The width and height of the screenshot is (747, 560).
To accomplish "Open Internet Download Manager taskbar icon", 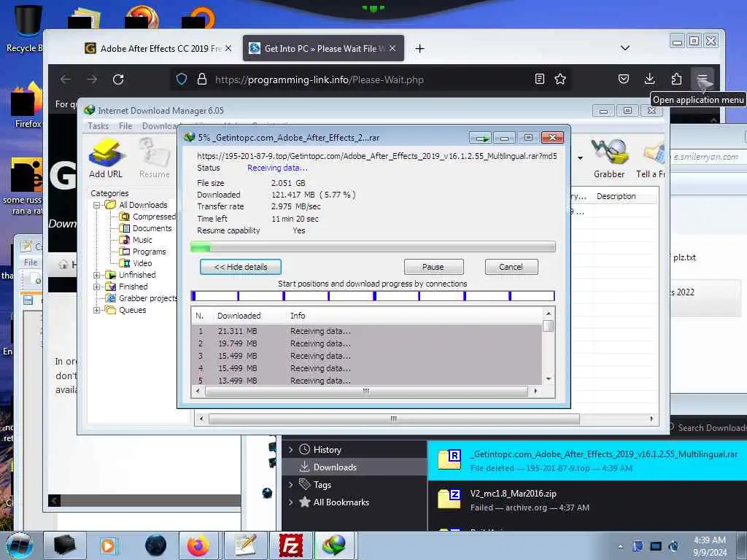I will click(x=334, y=545).
